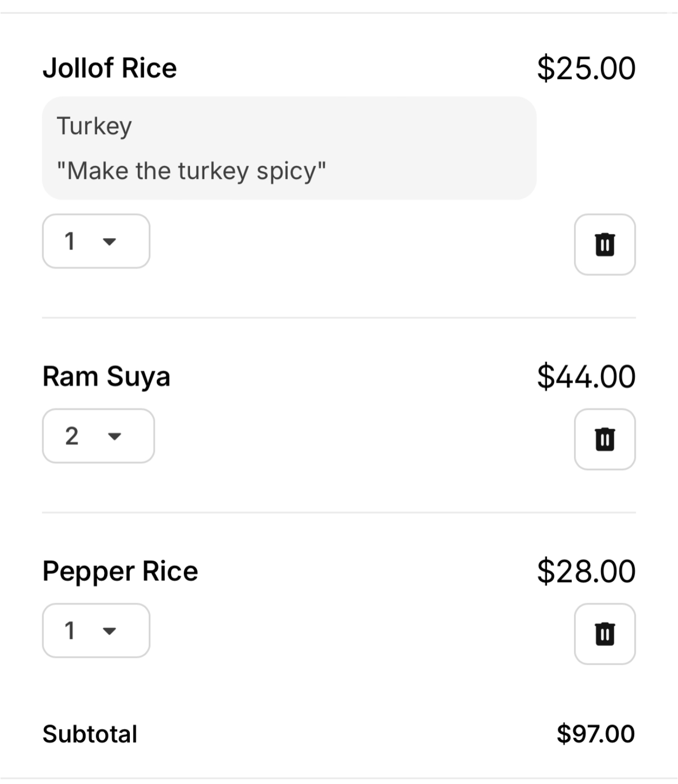Click the $97.00 subtotal amount
678x784 pixels.
coord(596,734)
